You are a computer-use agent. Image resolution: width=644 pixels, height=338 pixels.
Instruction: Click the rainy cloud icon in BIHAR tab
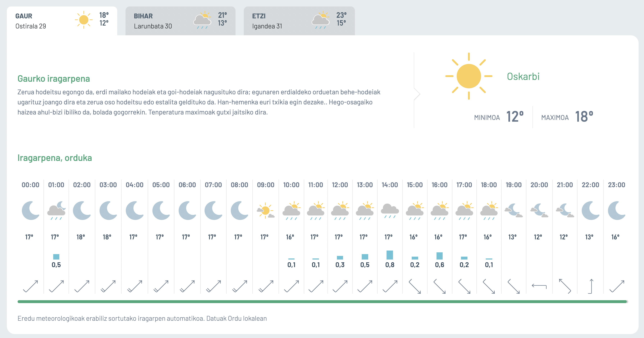pos(202,20)
